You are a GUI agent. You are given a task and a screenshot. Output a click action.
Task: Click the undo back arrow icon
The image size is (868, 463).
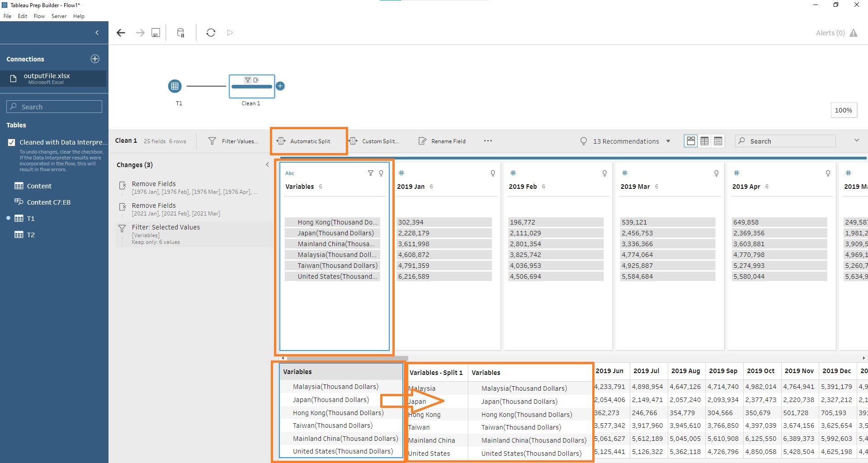(x=121, y=33)
